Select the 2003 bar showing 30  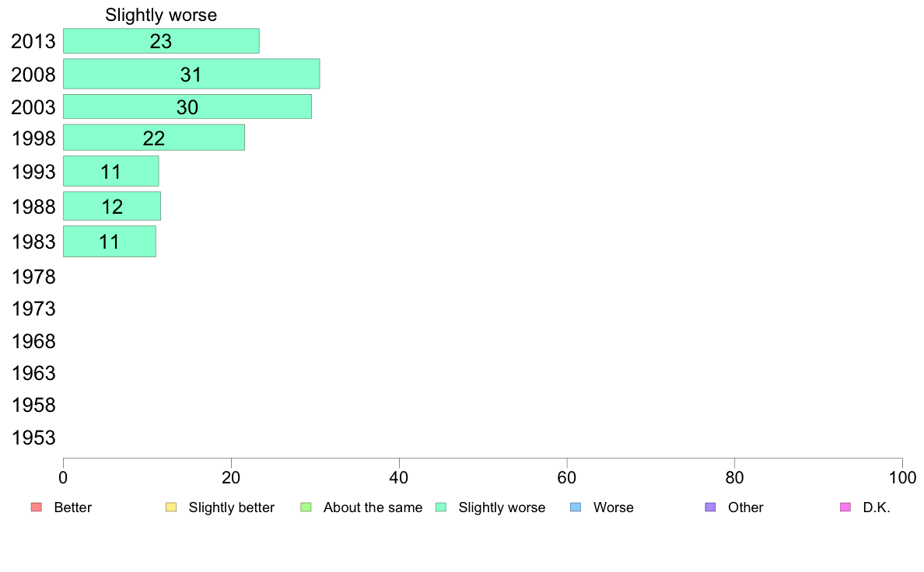click(x=187, y=106)
